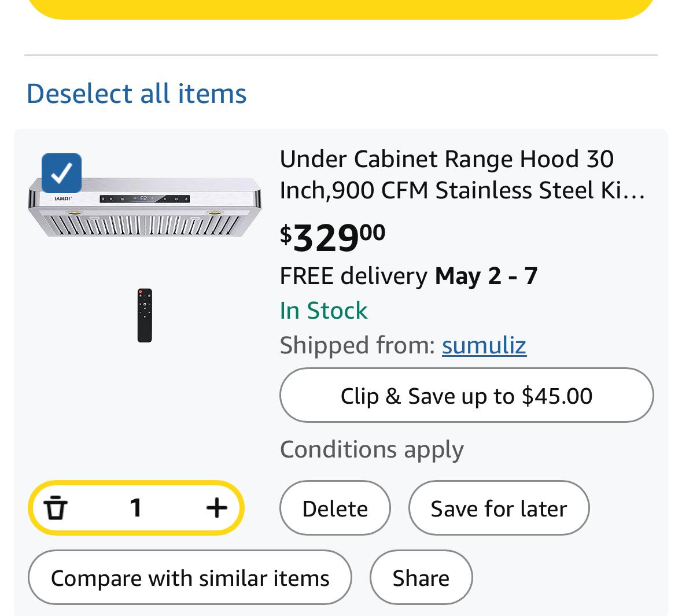Click the In Stock status text
682x616 pixels.
(323, 311)
